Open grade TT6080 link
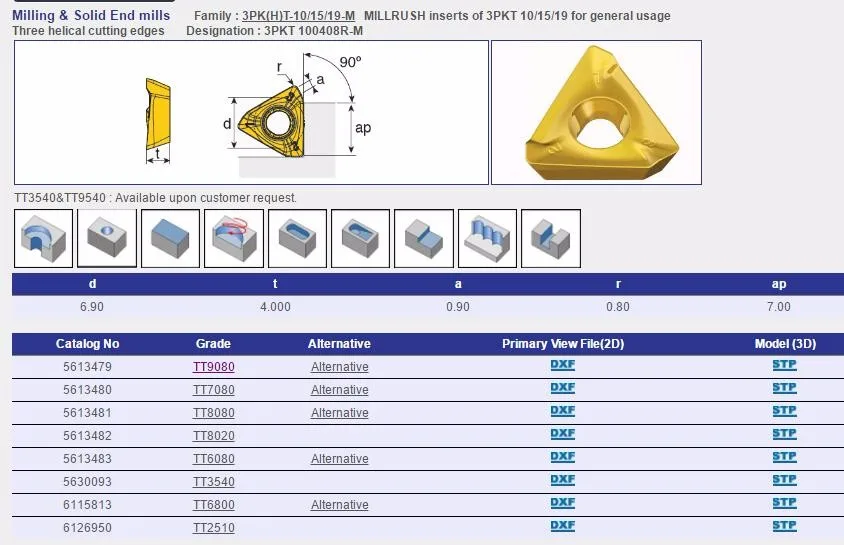This screenshot has width=844, height=545. click(x=214, y=459)
